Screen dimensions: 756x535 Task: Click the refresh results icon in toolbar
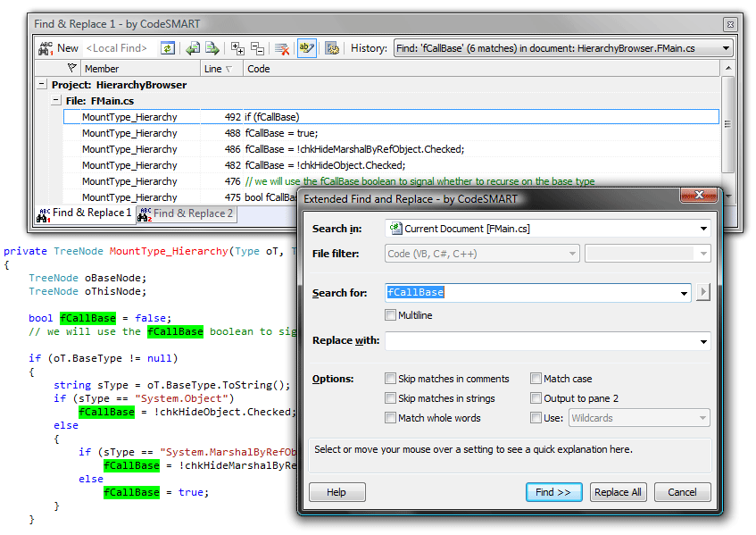pyautogui.click(x=167, y=48)
